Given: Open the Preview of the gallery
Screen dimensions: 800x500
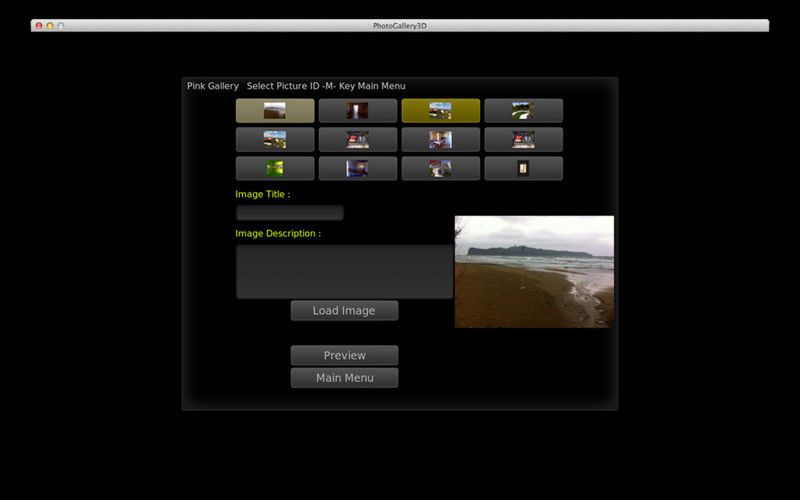Looking at the screenshot, I should [344, 355].
